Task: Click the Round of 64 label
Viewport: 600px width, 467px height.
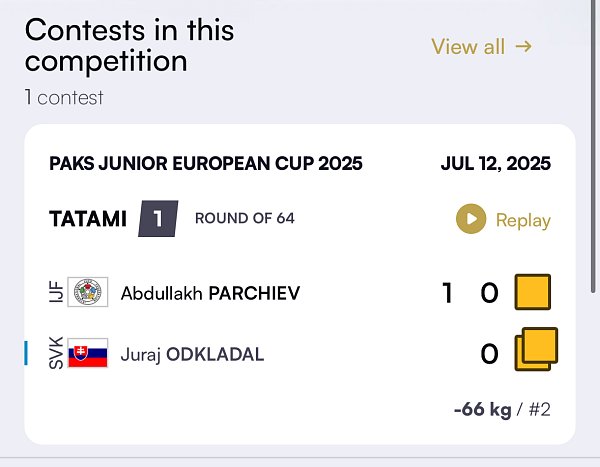Action: point(245,218)
